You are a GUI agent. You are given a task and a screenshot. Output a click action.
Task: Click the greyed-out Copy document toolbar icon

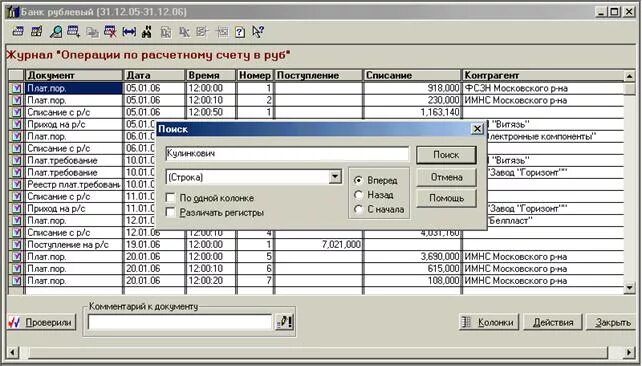(x=92, y=32)
